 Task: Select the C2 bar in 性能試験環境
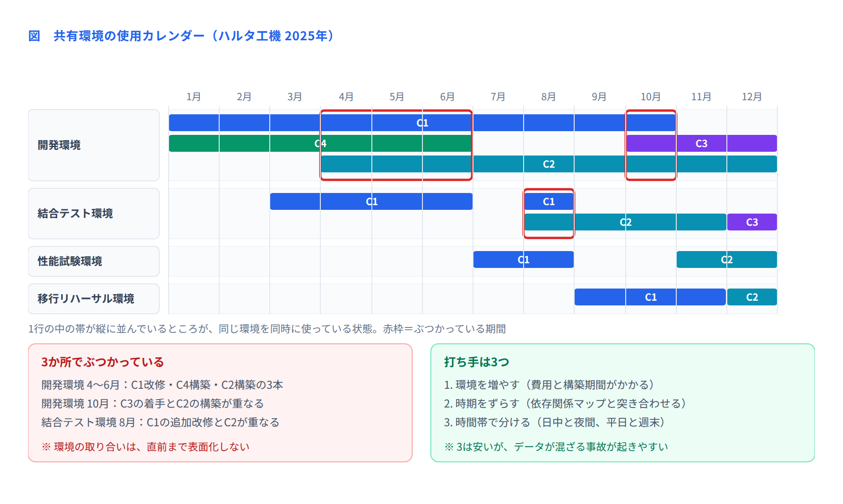pyautogui.click(x=726, y=259)
